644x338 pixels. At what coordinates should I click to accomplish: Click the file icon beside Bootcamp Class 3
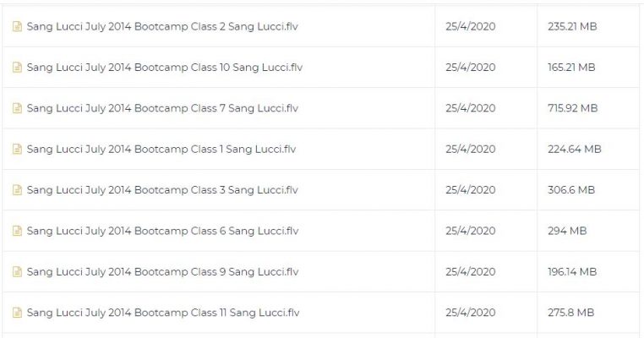(x=17, y=190)
